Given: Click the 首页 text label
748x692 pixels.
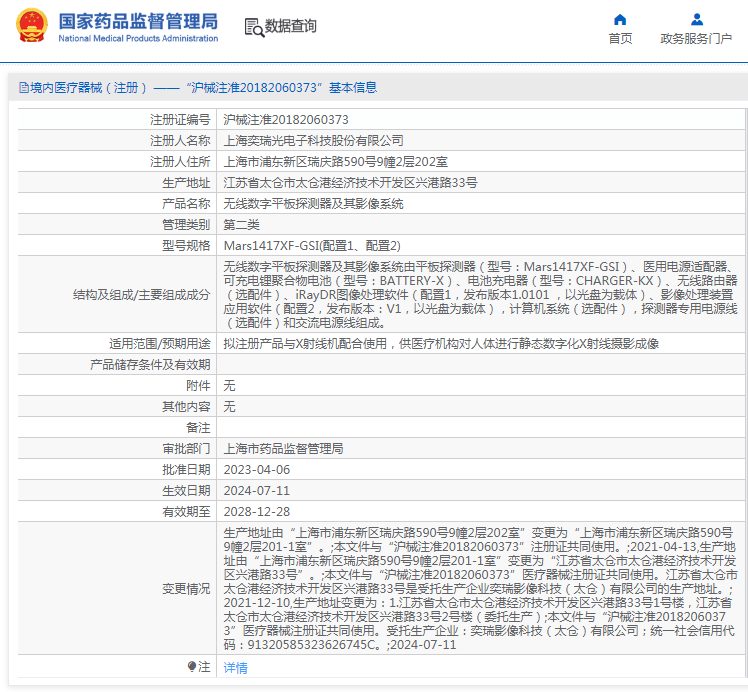Looking at the screenshot, I should [620, 39].
